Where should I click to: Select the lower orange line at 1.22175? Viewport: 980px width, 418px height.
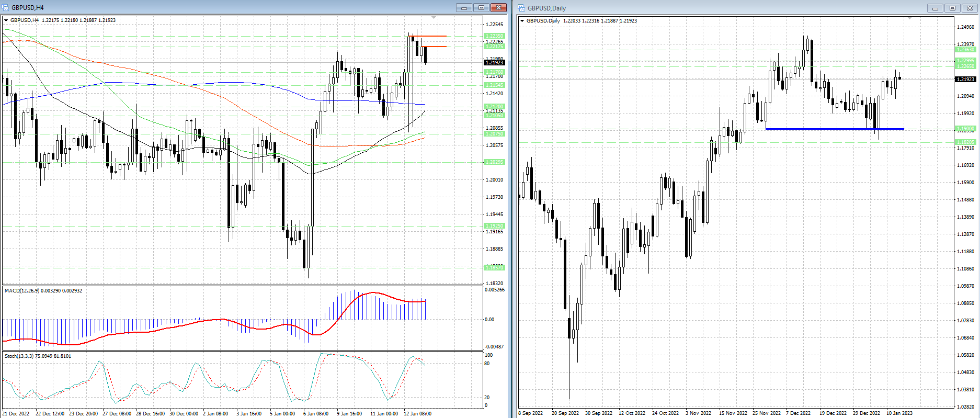coord(434,47)
